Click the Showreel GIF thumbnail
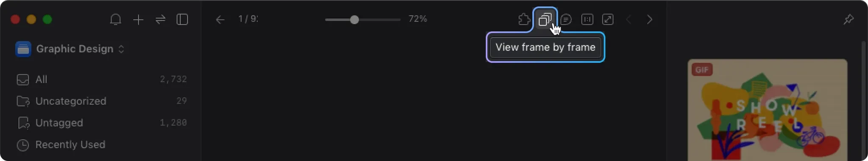868x161 pixels. (x=767, y=110)
